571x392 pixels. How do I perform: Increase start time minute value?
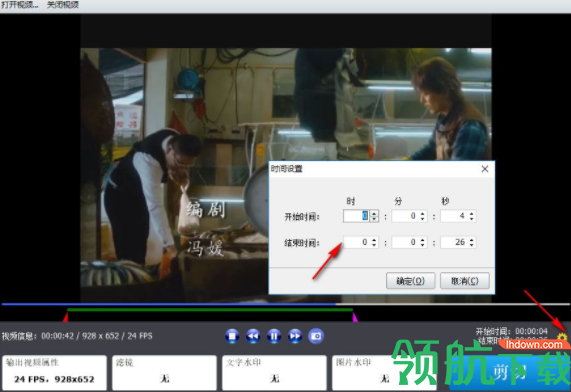423,213
